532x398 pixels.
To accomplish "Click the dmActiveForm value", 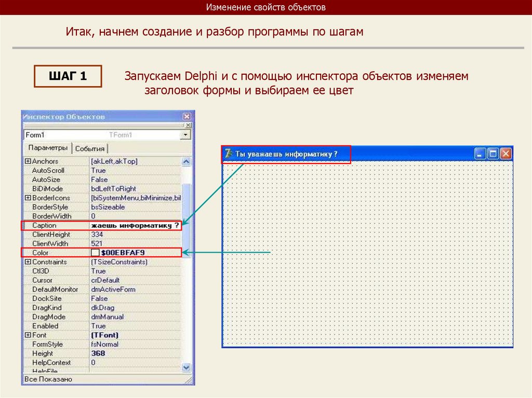I will point(113,290).
